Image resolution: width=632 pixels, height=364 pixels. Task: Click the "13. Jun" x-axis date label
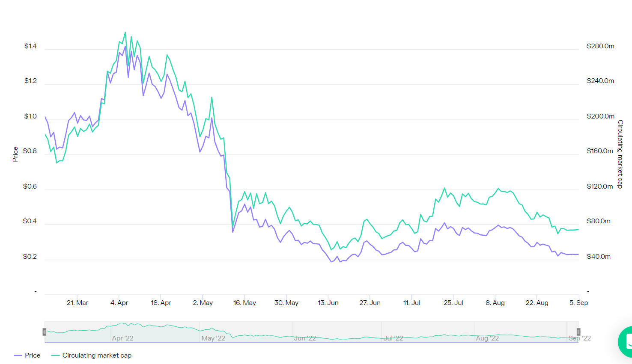point(328,303)
